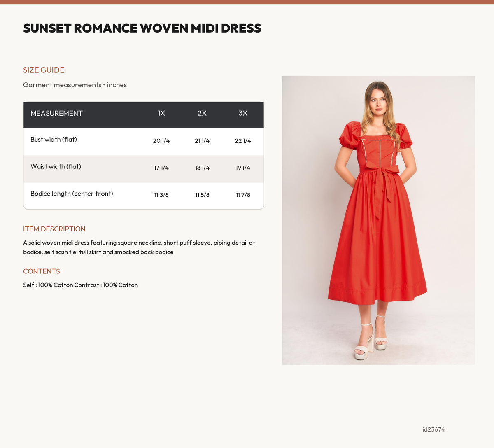Click the bodice value 11 3/8
The width and height of the screenshot is (494, 448).
pyautogui.click(x=161, y=195)
